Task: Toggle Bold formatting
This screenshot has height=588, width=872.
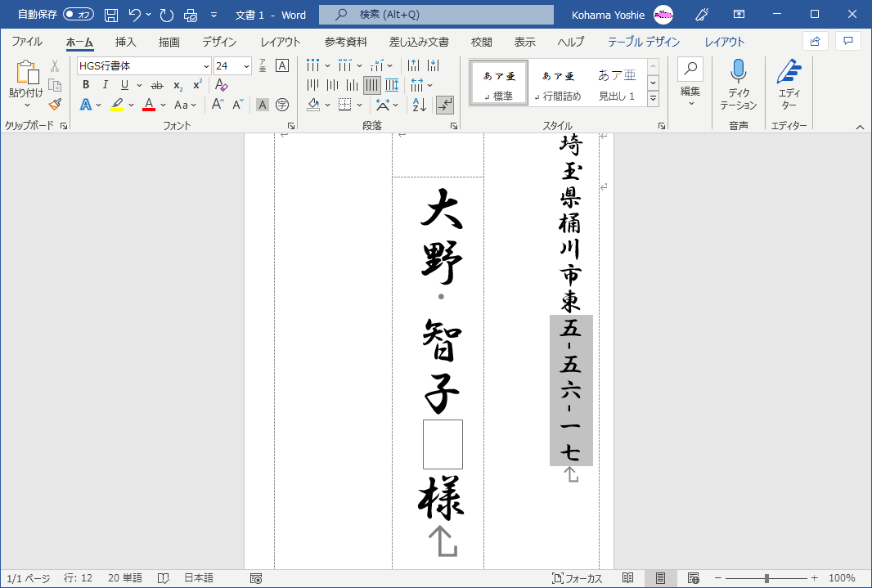Action: pos(86,85)
